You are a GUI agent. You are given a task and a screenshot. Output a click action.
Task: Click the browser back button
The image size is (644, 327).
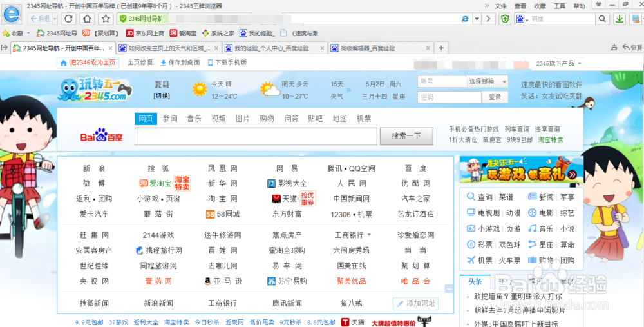pyautogui.click(x=40, y=19)
